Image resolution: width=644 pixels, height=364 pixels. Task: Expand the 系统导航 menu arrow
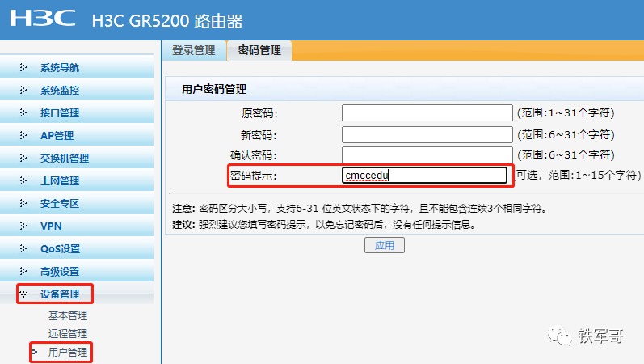point(23,67)
